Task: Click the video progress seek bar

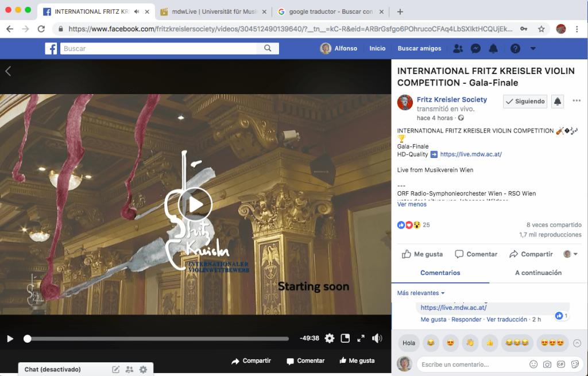Action: click(158, 339)
